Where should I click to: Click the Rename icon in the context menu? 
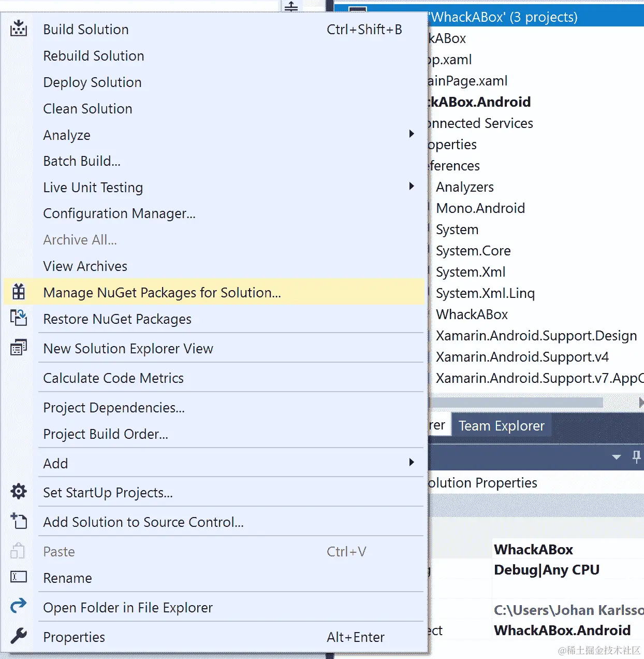pos(19,577)
